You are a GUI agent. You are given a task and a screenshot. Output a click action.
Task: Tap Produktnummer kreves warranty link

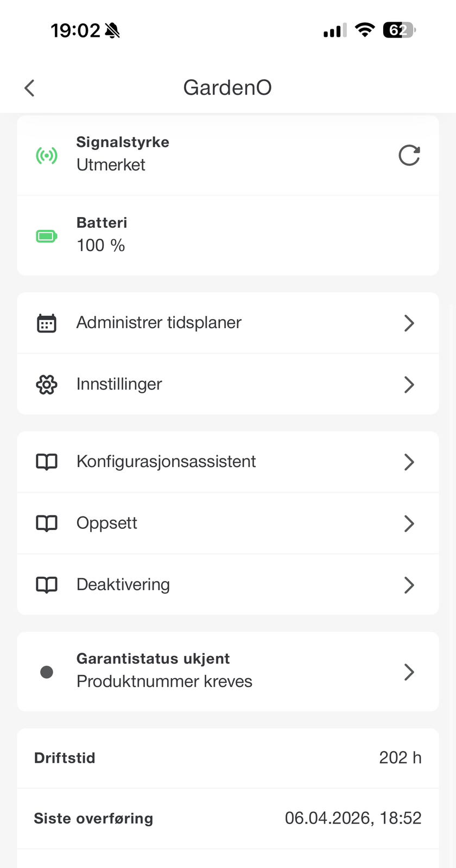[x=164, y=681]
